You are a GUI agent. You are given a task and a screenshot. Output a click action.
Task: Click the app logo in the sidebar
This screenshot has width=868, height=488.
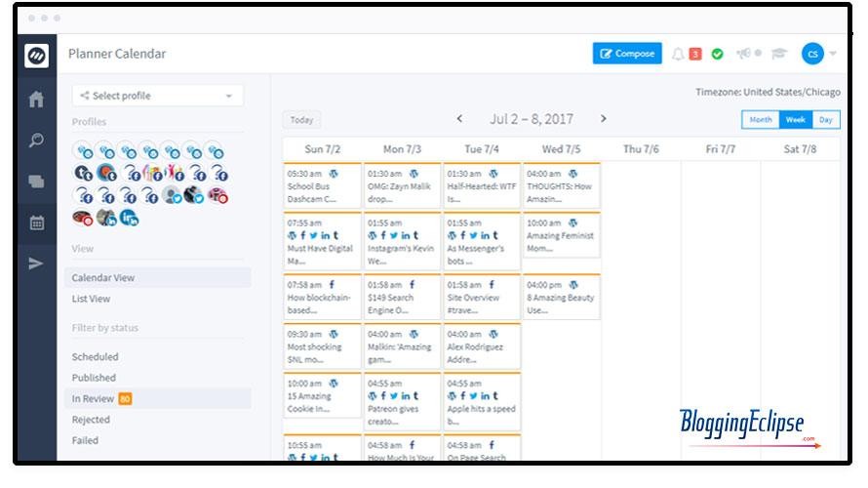36,56
